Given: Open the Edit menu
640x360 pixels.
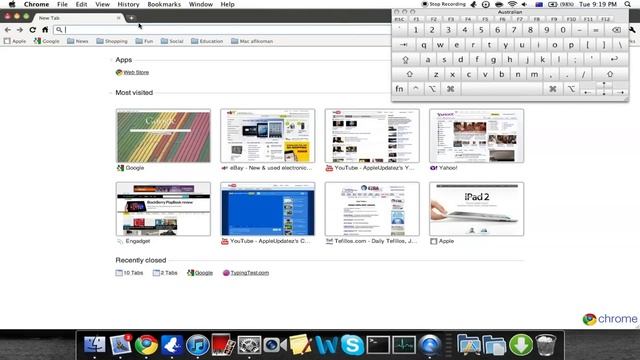Looking at the screenshot, I should [82, 4].
